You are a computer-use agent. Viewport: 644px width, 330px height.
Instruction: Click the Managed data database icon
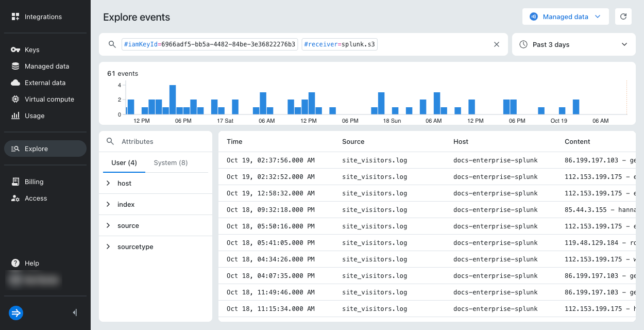click(15, 66)
